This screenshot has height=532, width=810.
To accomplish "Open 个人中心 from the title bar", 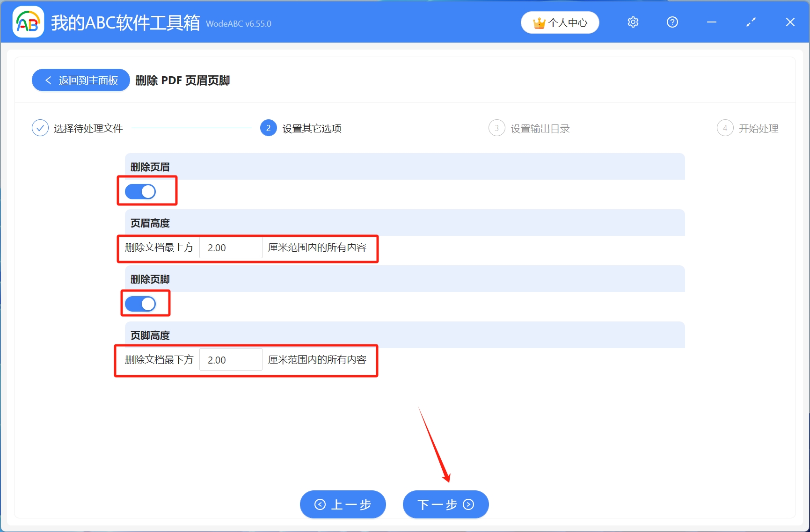I will click(560, 22).
